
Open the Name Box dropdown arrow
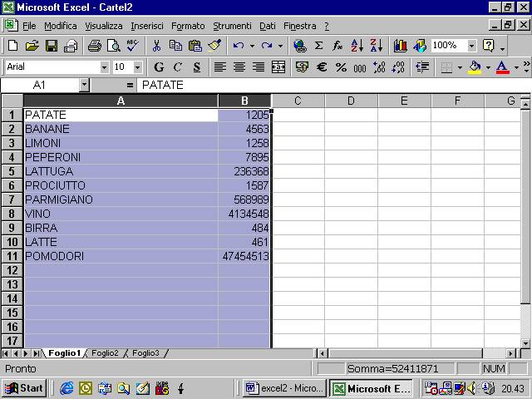84,85
